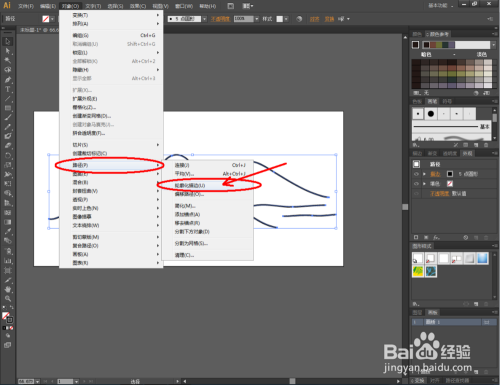This screenshot has width=500, height=385.
Task: Select the Eraser tool
Action: coord(8,146)
